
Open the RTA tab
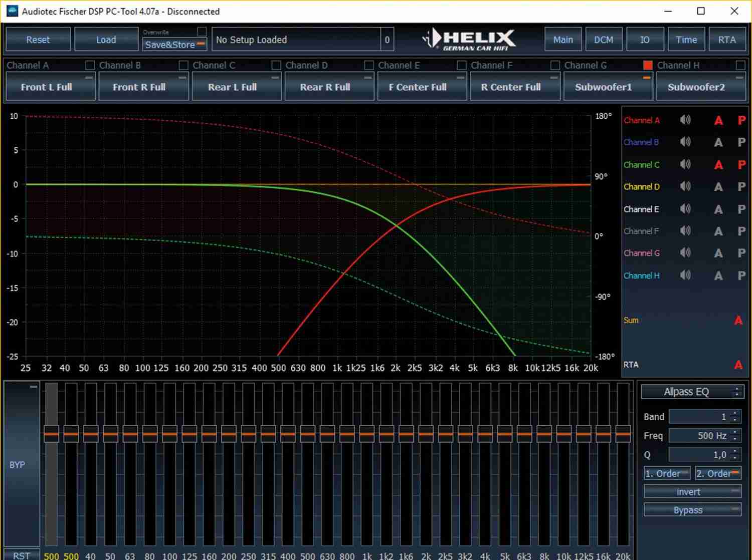[727, 40]
